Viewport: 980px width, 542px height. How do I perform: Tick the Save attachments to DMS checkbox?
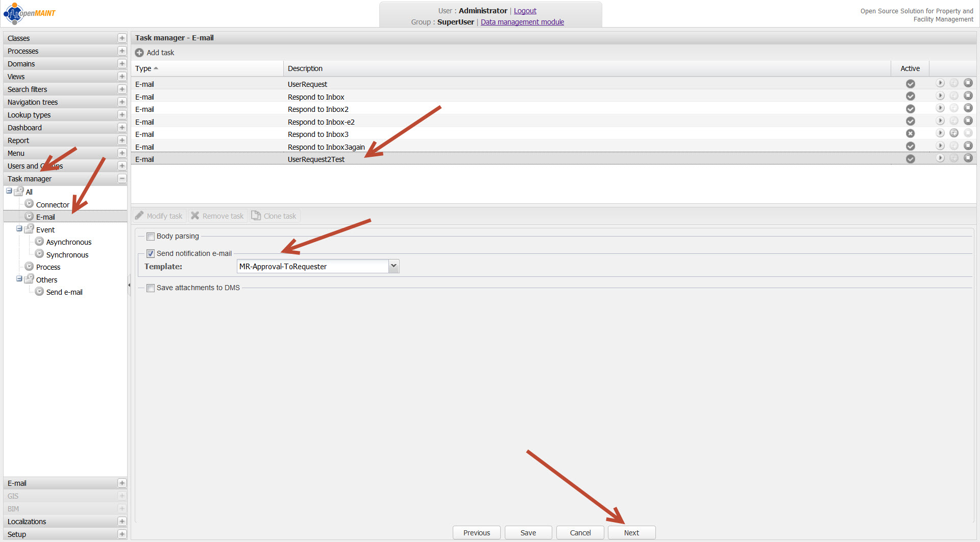coord(151,288)
